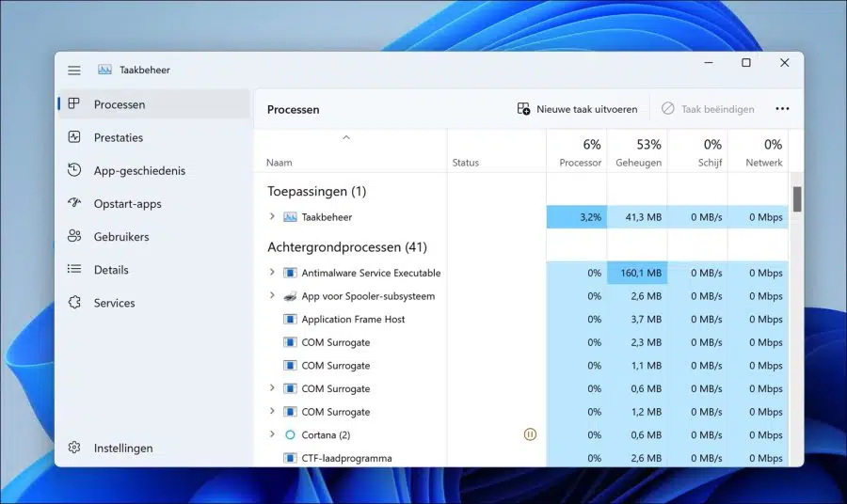Click the Taakbeheer process icon in list
847x504 pixels.
(x=290, y=217)
